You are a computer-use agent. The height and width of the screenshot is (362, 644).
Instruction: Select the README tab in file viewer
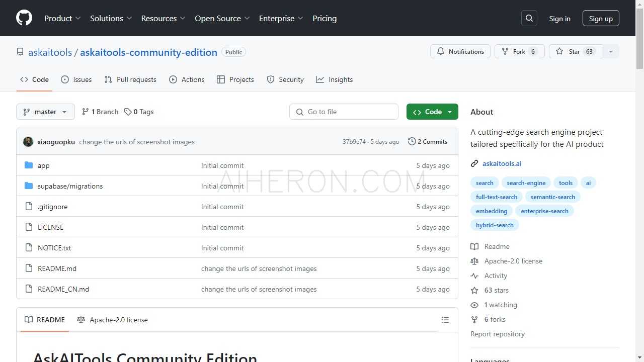45,320
